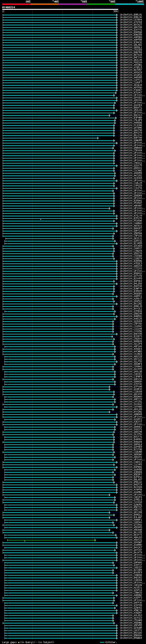Image resolution: width=146 pixels, height=644 pixels.
Task: Select hit label UniRef100_Q9YGD2
Action: click(131, 98)
